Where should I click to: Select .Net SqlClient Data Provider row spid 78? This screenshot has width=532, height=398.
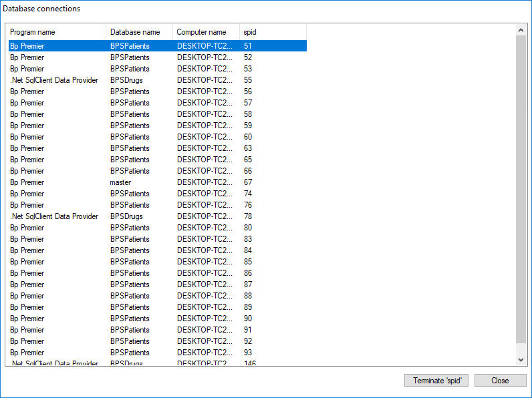click(158, 216)
